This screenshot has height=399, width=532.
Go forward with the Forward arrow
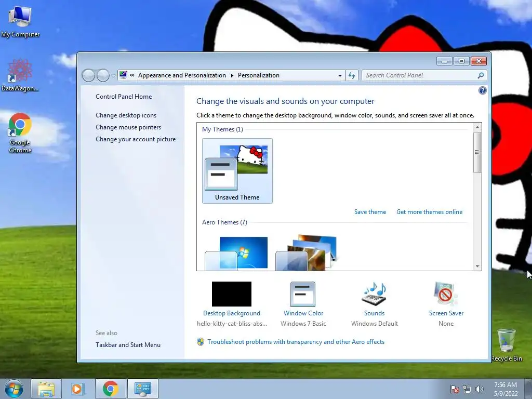point(103,75)
